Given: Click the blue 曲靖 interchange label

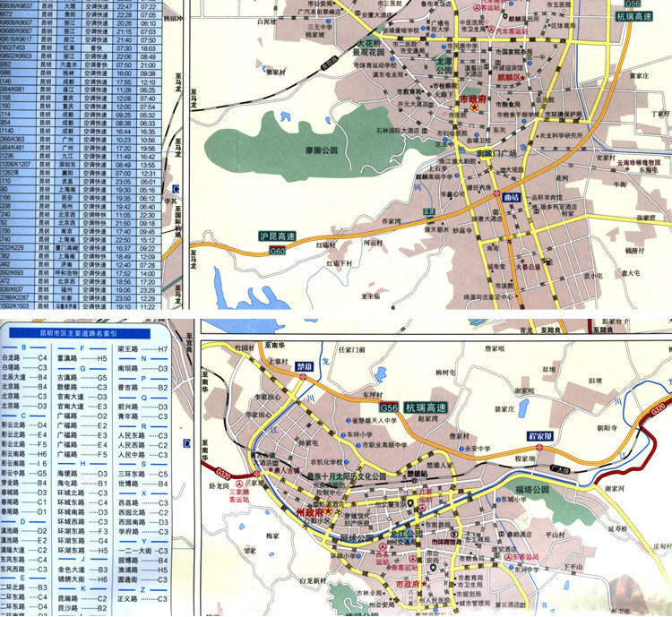Looking at the screenshot, I should 512,199.
